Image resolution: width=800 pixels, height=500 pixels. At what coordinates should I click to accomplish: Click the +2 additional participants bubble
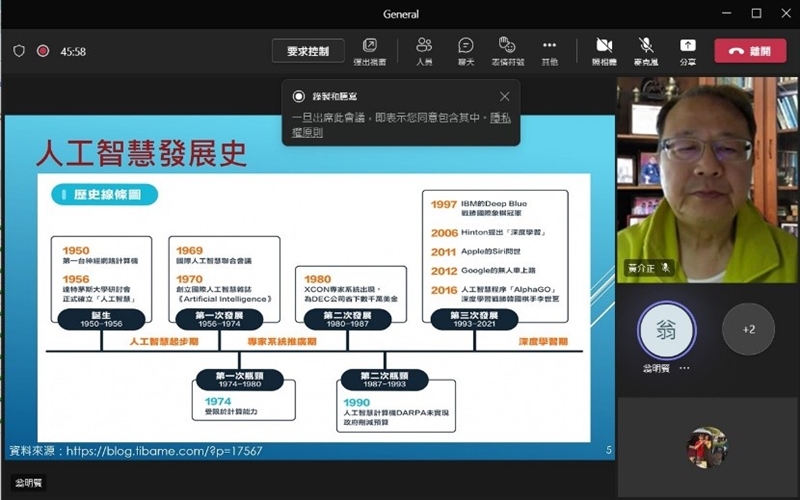point(748,330)
